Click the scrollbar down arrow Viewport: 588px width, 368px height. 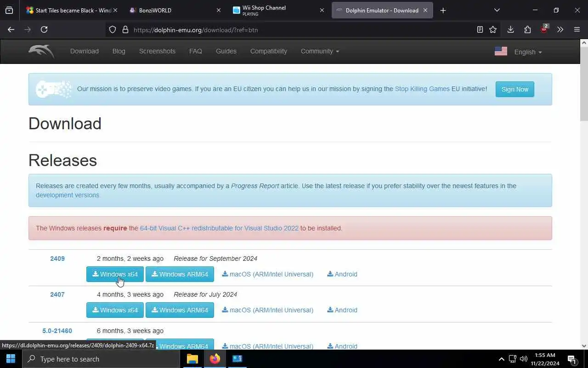coord(584,346)
